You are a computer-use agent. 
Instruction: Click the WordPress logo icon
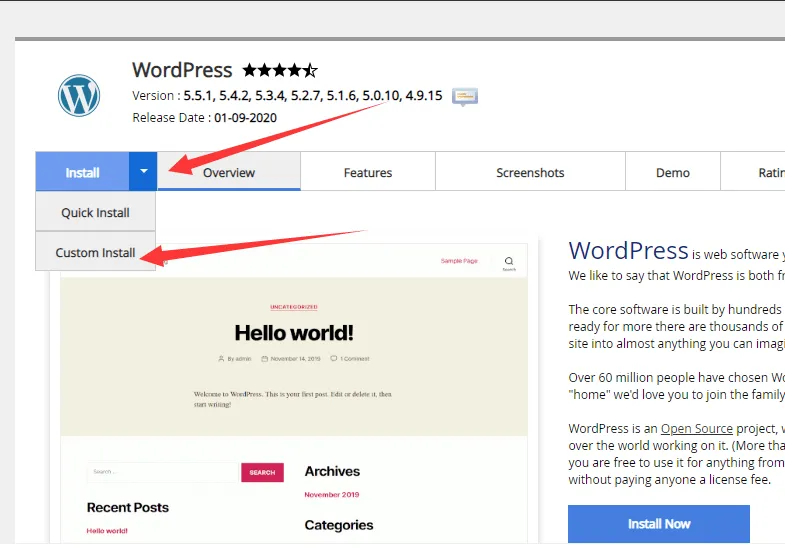pos(79,96)
